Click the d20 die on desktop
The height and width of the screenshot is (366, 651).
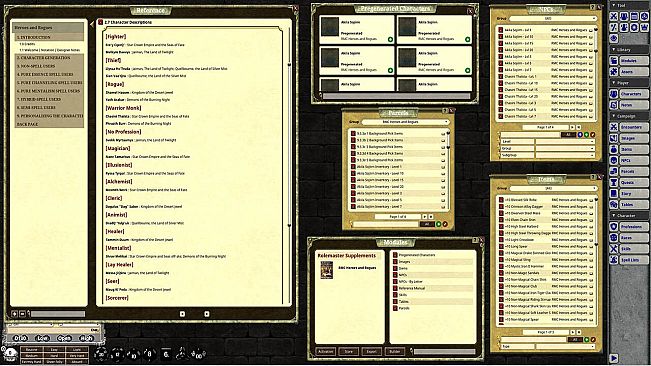click(101, 354)
